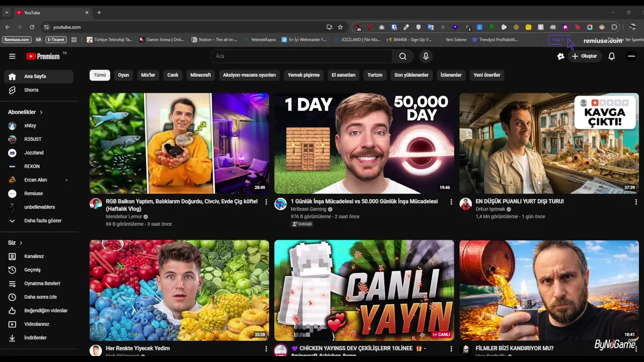This screenshot has width=644, height=362.
Task: Open Oynatma listeleri in the sidebar
Action: (39, 284)
